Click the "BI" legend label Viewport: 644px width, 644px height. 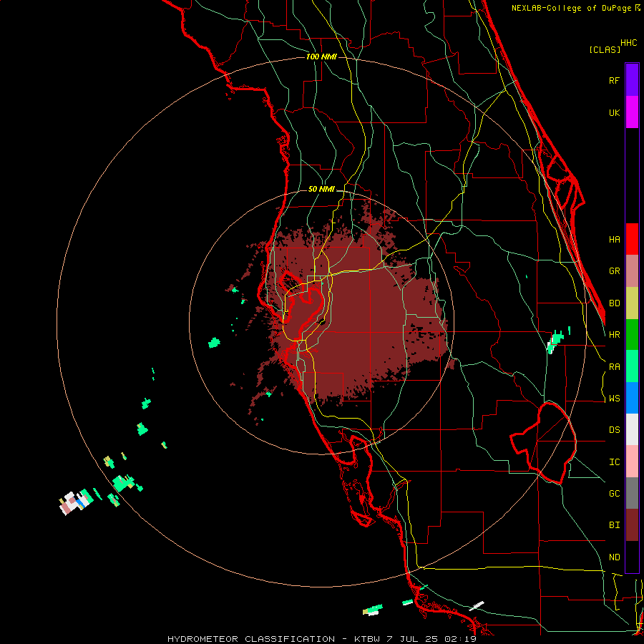coord(614,525)
